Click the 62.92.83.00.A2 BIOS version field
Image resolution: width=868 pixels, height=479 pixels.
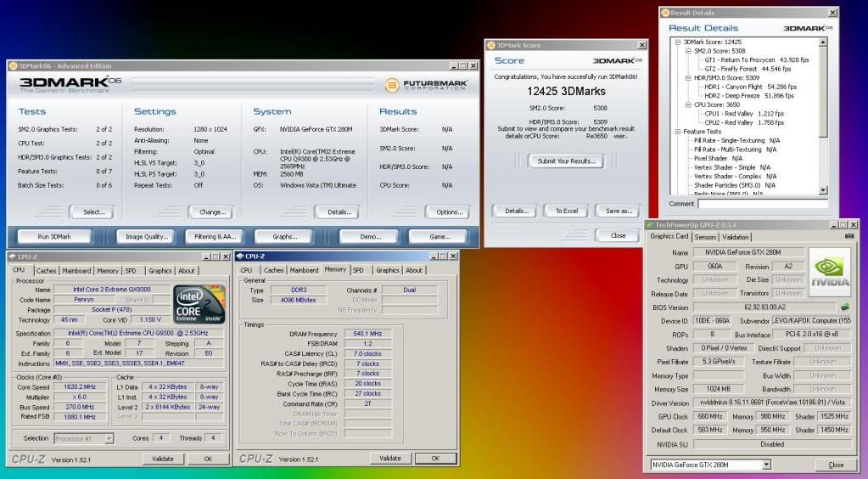(764, 307)
